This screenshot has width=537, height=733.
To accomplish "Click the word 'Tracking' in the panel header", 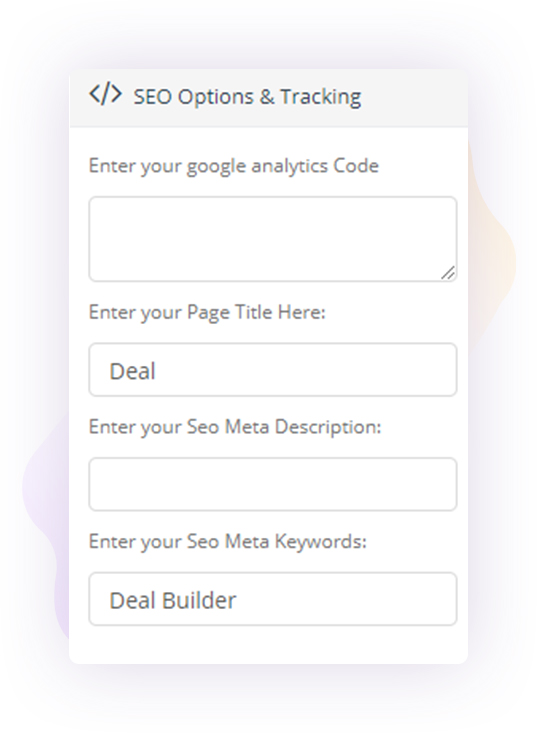I will point(321,97).
